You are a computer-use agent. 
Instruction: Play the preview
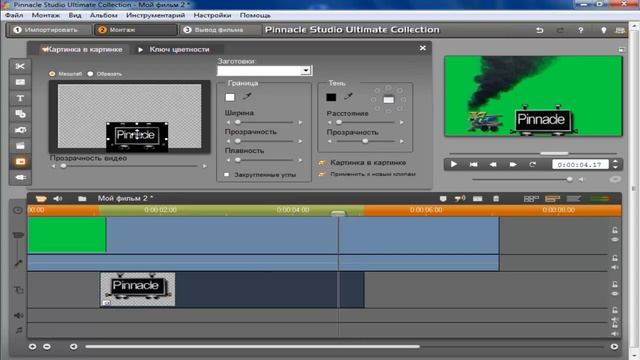(453, 164)
